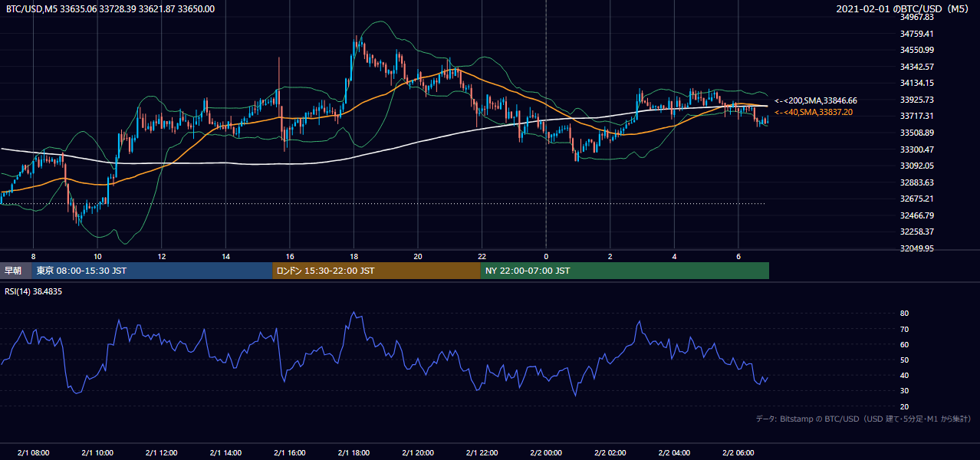The image size is (980, 460).
Task: Click the time label 2/2 04:00
Action: pyautogui.click(x=674, y=452)
